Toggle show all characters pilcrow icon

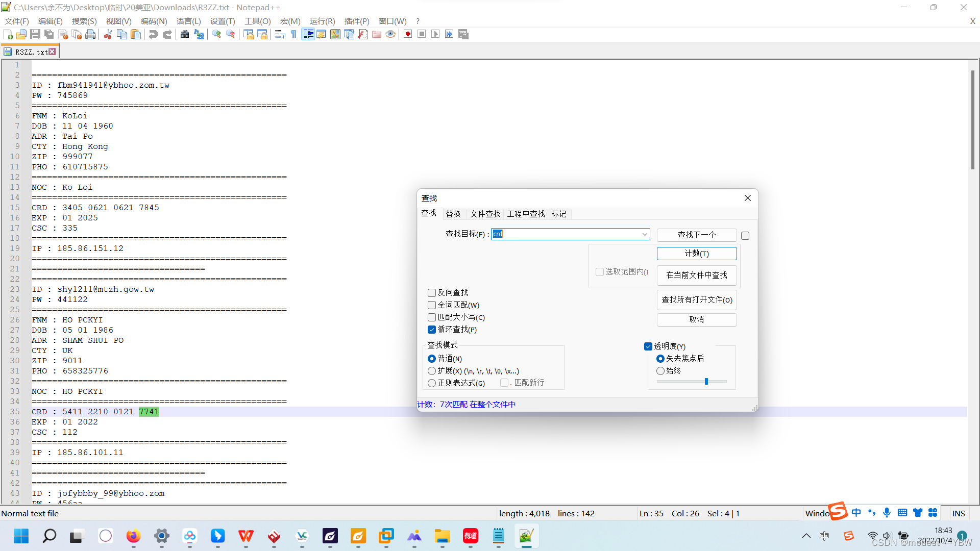(x=294, y=34)
